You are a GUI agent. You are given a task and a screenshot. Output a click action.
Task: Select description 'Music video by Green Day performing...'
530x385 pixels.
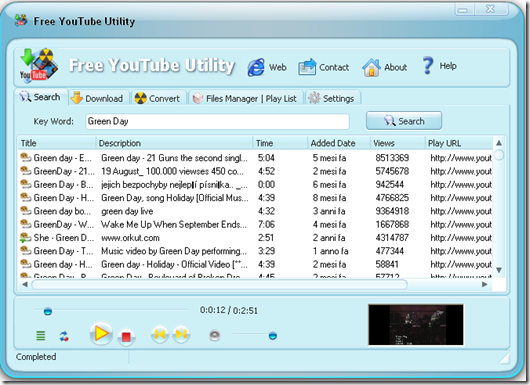click(174, 251)
